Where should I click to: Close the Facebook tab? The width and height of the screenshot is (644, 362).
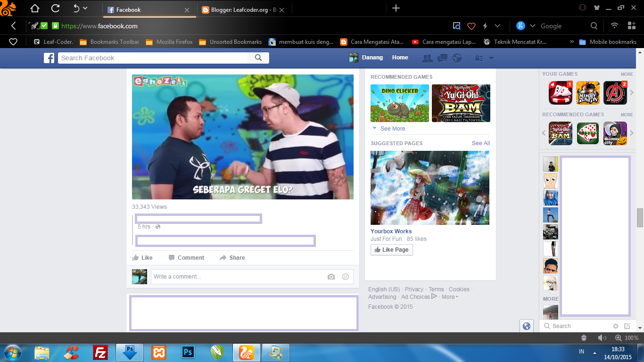(x=187, y=10)
